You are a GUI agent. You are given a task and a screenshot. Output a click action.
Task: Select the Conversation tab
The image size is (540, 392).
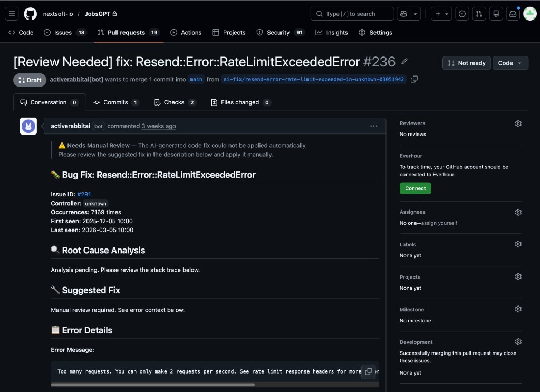tap(50, 102)
